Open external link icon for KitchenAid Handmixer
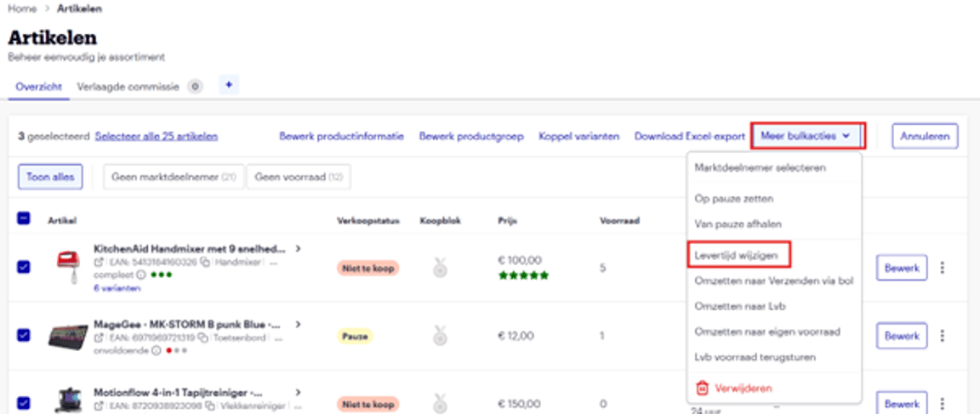The image size is (980, 414). pos(98,263)
